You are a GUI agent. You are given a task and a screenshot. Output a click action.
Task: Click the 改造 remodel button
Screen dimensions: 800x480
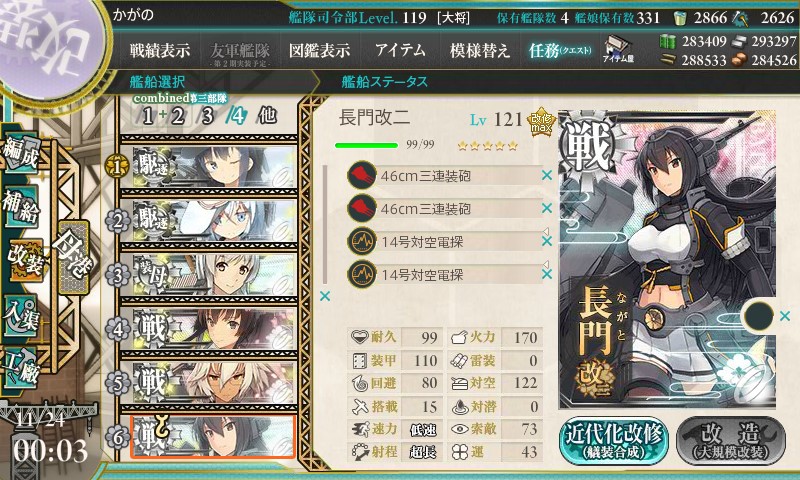pyautogui.click(x=731, y=441)
